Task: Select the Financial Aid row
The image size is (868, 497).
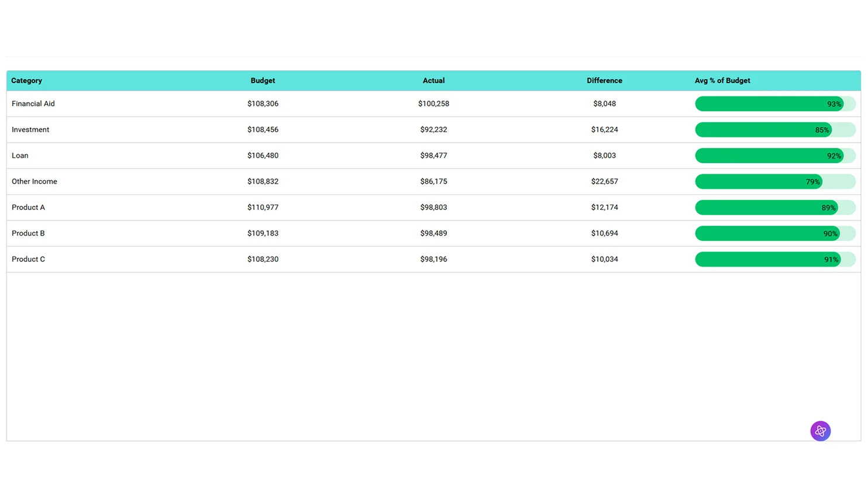Action: click(33, 103)
